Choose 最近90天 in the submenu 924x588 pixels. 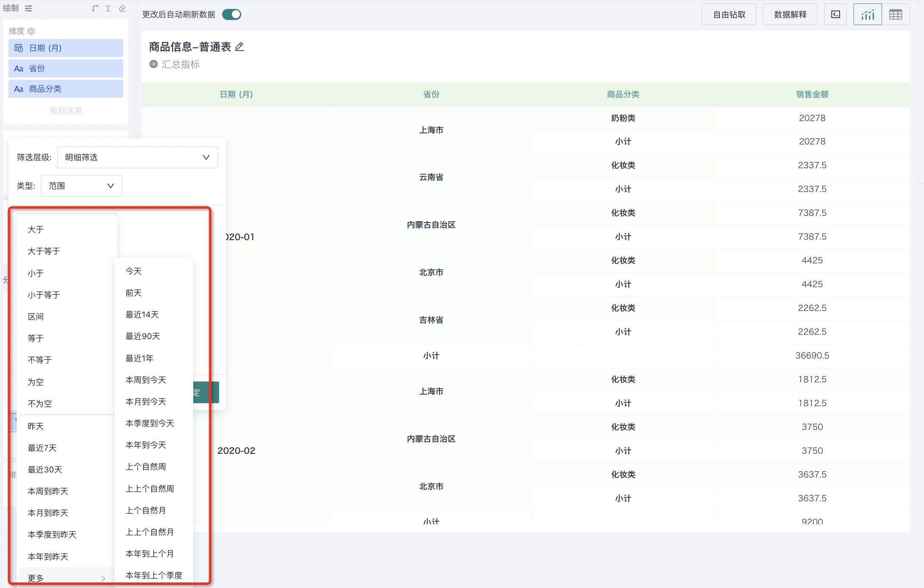coord(143,336)
